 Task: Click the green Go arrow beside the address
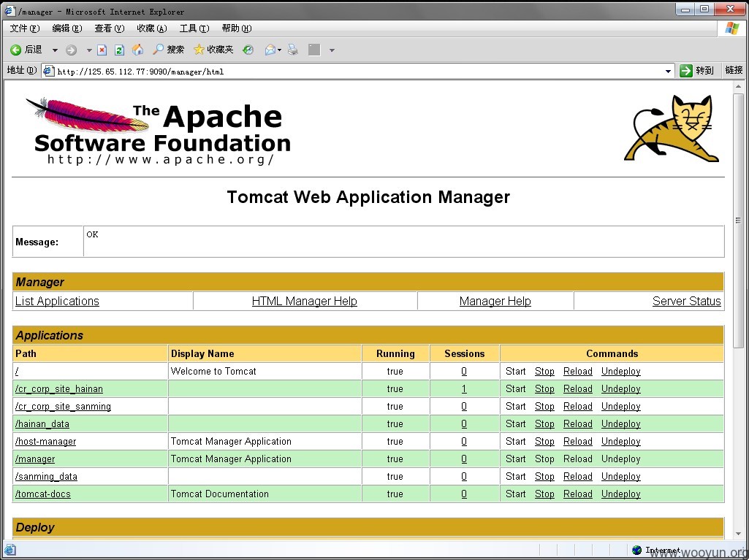click(x=686, y=71)
